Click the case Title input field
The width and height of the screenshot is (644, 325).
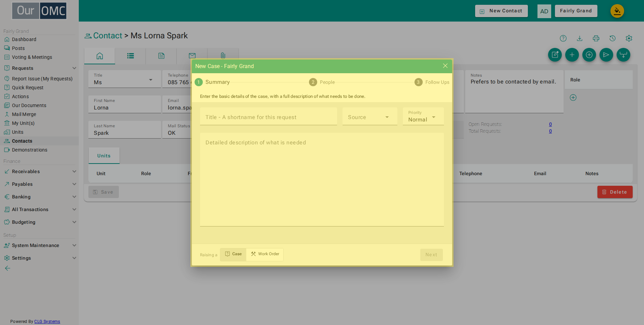269,116
